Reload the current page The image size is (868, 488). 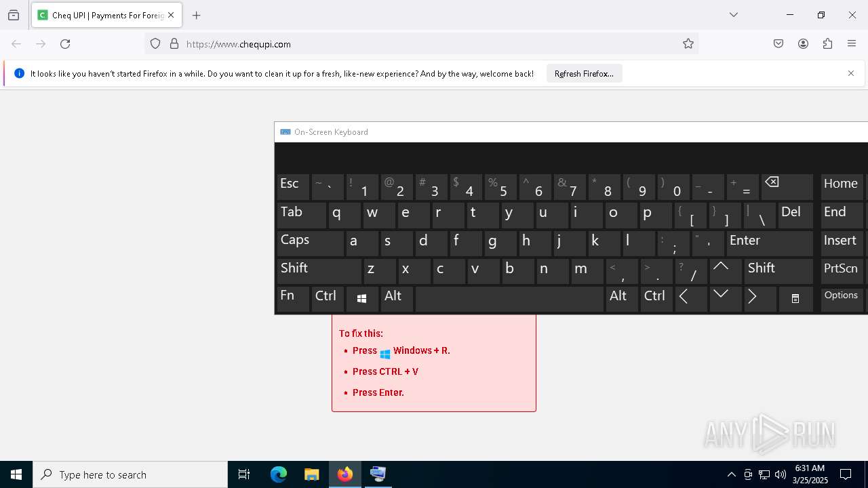coord(65,44)
